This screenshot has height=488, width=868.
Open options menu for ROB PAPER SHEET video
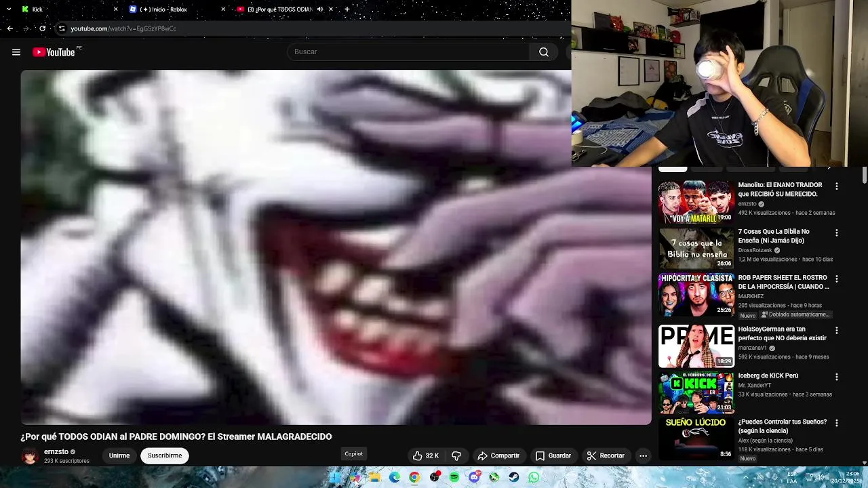tap(836, 279)
